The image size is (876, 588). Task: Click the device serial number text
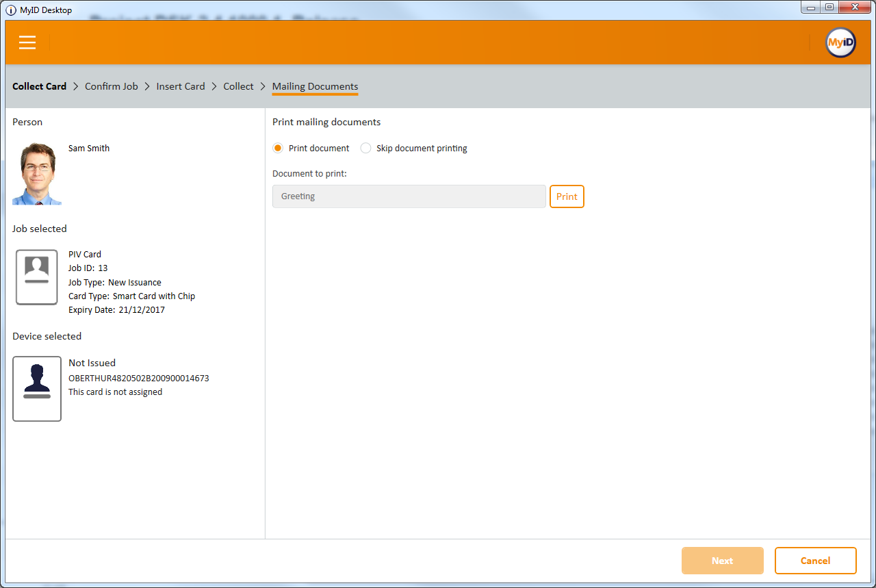[x=139, y=378]
